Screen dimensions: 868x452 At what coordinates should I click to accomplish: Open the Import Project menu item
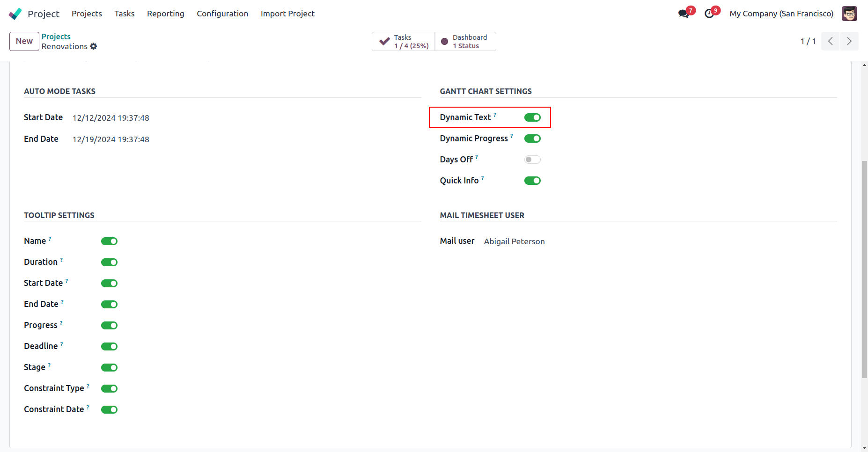287,14
